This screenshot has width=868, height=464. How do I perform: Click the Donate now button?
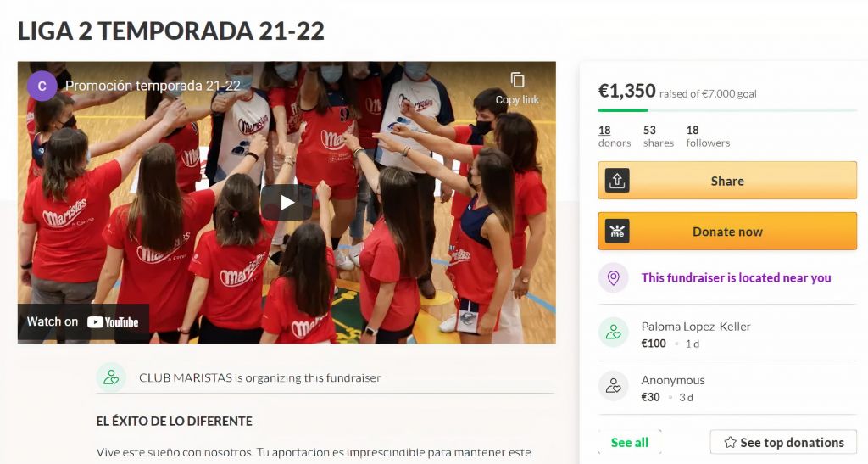(x=726, y=231)
